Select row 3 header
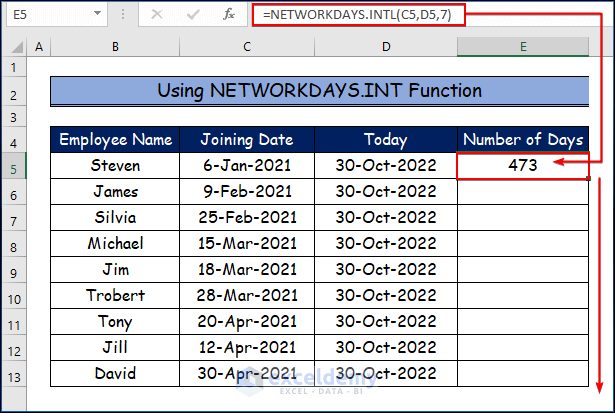Image resolution: width=615 pixels, height=413 pixels. tap(14, 117)
